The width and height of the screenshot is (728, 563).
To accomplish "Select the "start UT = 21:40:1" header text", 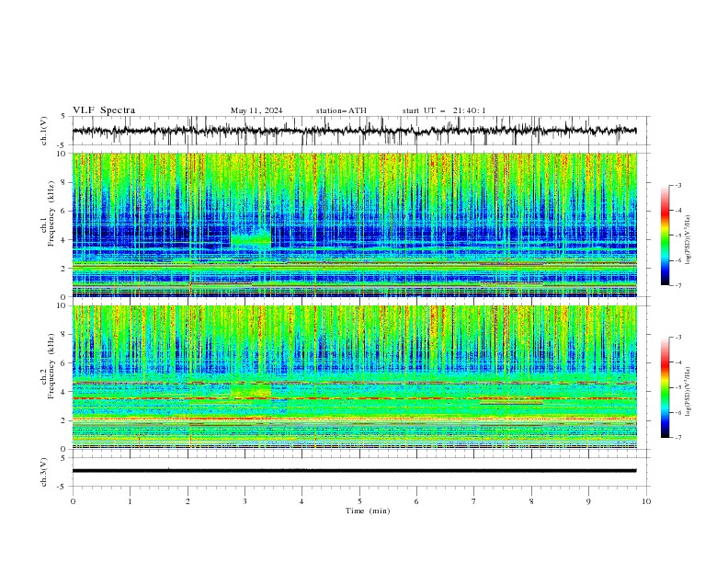I will 444,110.
